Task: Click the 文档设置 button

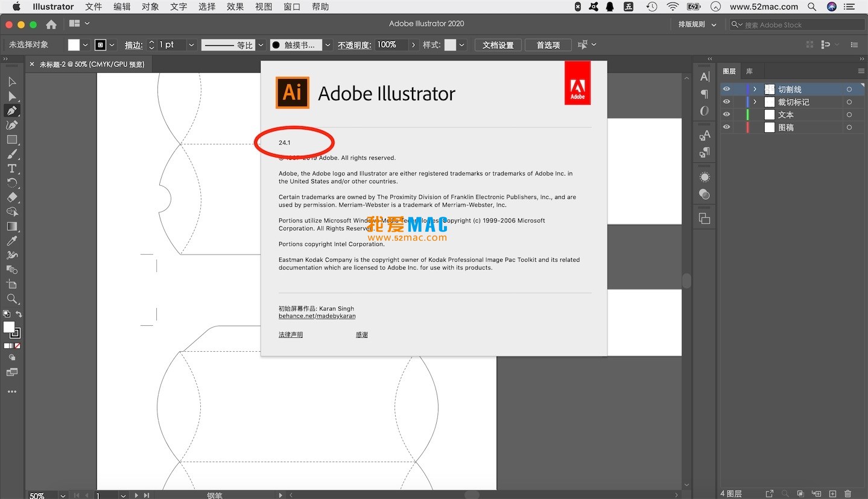Action: point(498,44)
